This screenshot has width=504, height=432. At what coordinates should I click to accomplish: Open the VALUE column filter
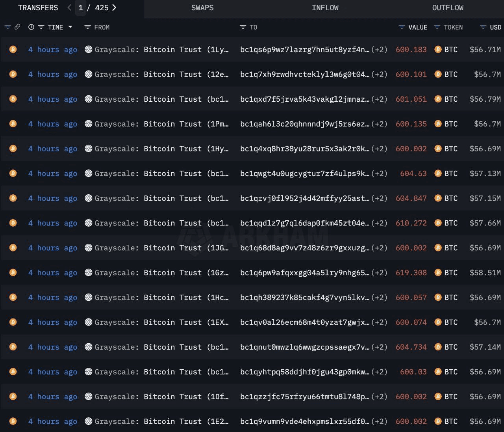click(402, 27)
